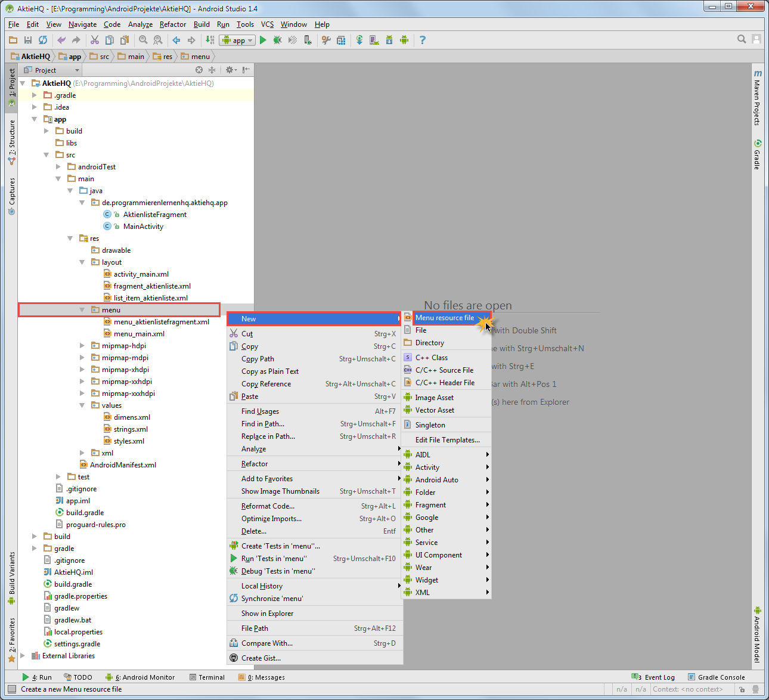Expand the androidTest folder
Image resolution: width=769 pixels, height=700 pixels.
(58, 167)
